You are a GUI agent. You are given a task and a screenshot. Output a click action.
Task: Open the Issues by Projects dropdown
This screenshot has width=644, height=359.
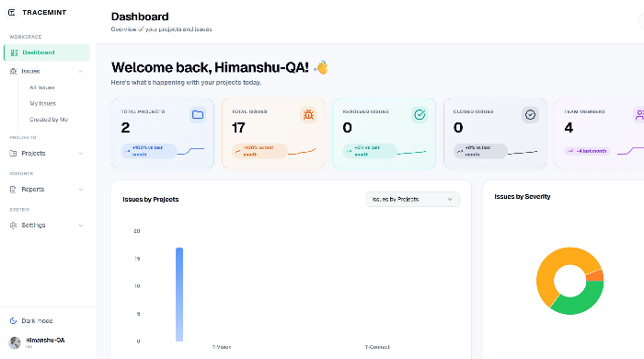click(x=412, y=199)
